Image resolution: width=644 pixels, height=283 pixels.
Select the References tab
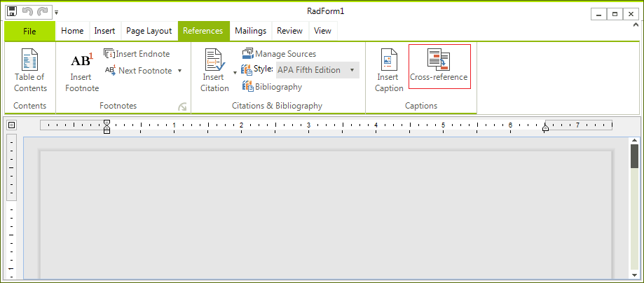click(203, 31)
